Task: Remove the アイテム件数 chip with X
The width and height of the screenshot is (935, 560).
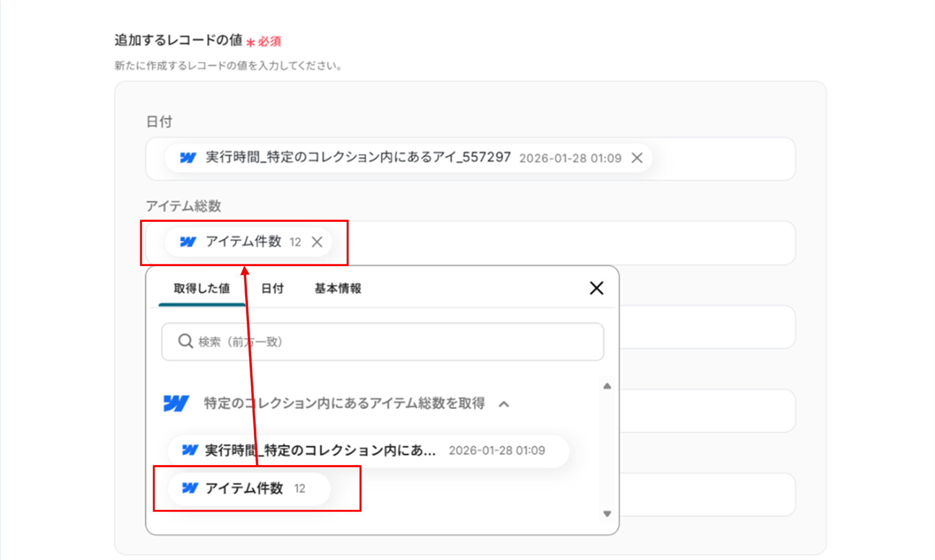Action: click(x=317, y=242)
